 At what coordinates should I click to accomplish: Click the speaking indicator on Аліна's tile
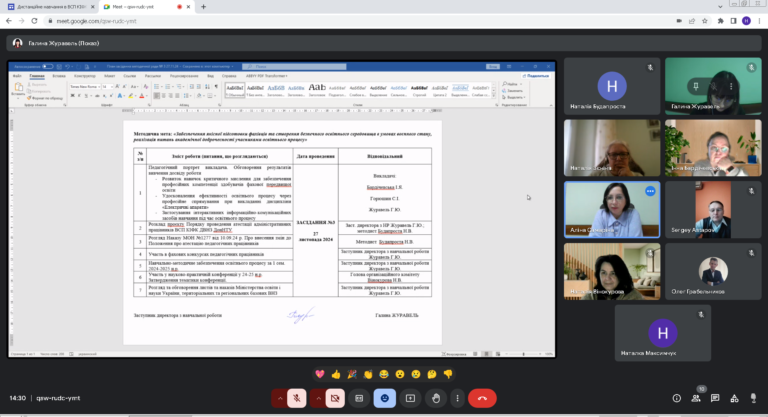[x=650, y=192]
